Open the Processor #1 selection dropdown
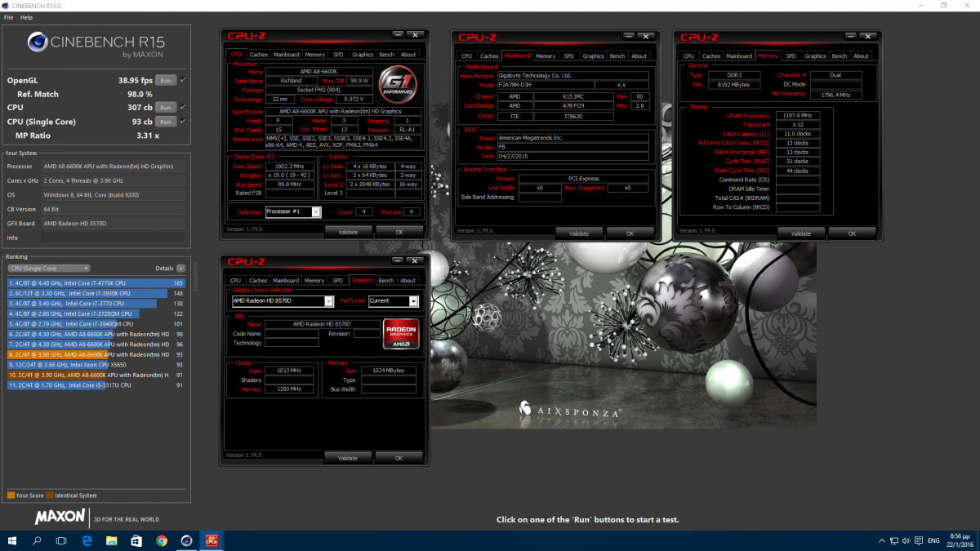The width and height of the screenshot is (980, 551). pos(293,212)
